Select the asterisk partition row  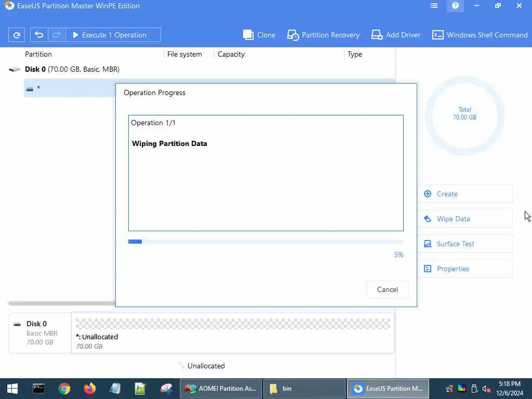pyautogui.click(x=70, y=88)
